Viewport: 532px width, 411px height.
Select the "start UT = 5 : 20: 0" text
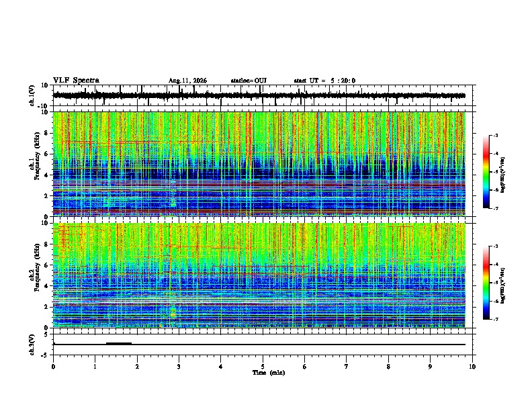(324, 81)
